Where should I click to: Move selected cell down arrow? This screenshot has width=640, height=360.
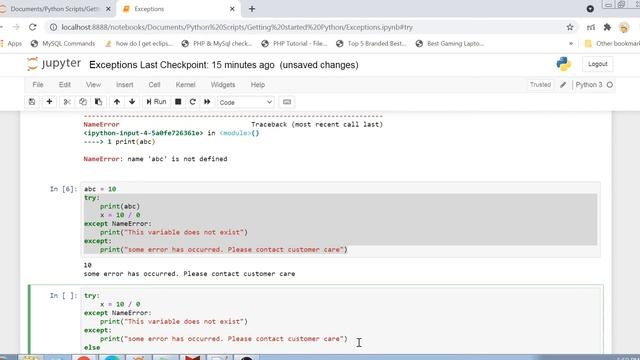tap(132, 102)
